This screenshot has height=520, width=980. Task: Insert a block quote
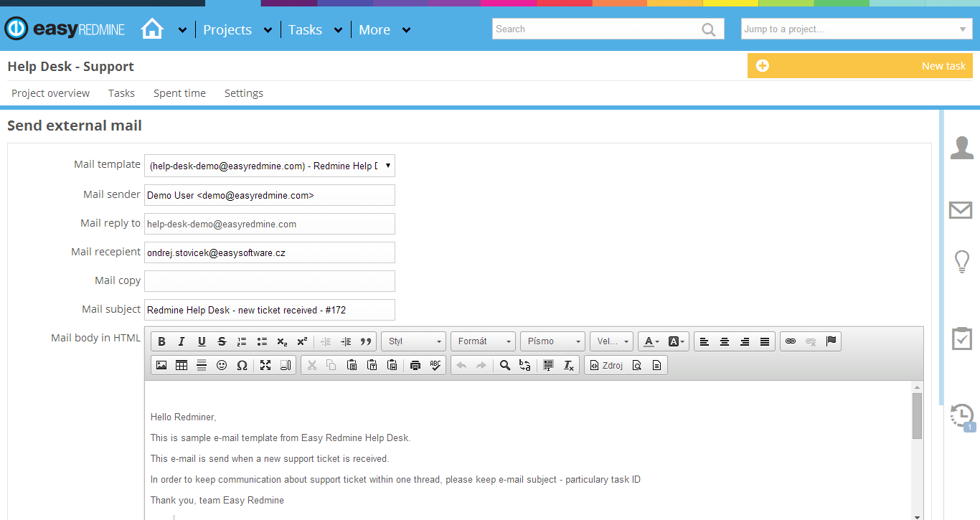tap(366, 341)
